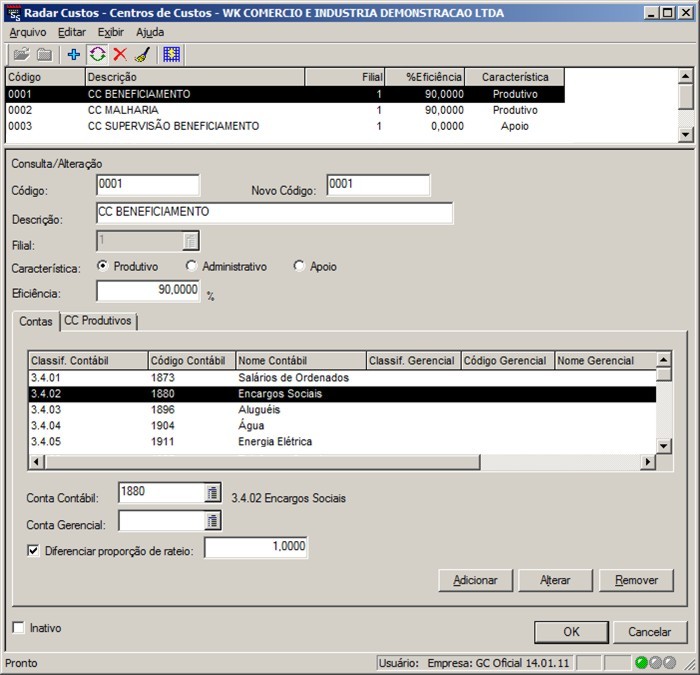Enable the Inativo checkbox

19,628
